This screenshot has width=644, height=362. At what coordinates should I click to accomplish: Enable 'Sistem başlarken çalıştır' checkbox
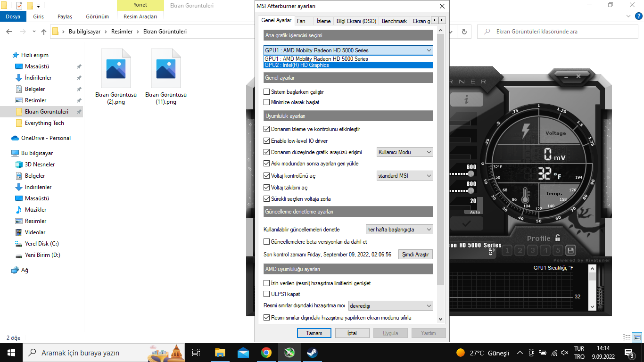point(267,92)
